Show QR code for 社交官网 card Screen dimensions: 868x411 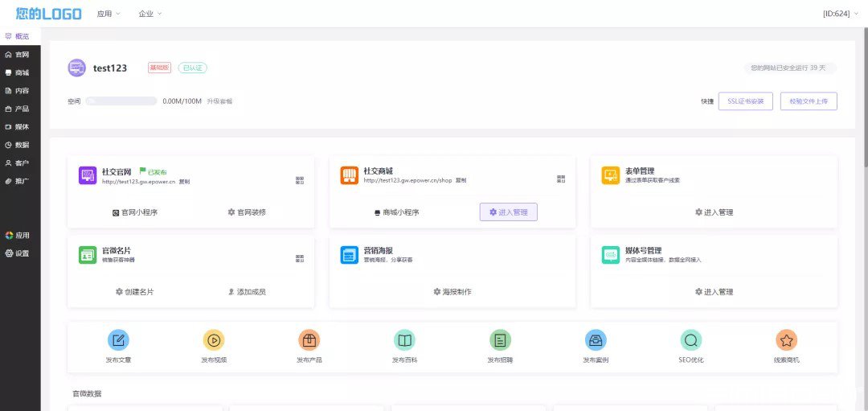(x=300, y=180)
